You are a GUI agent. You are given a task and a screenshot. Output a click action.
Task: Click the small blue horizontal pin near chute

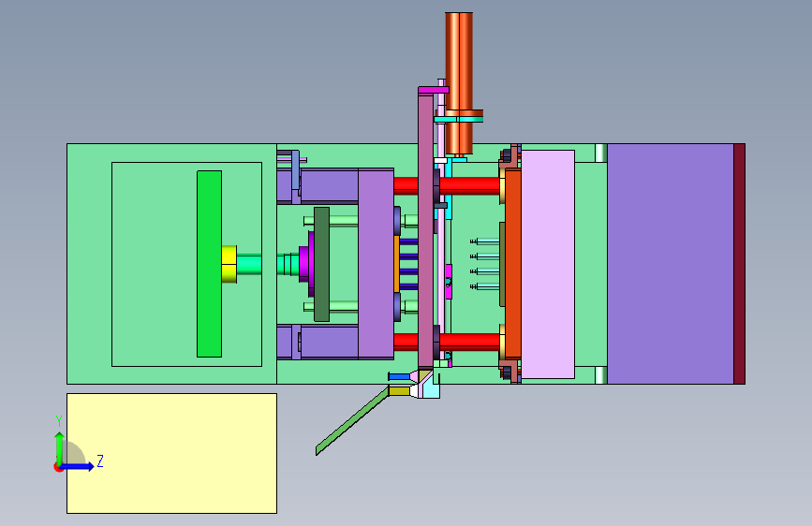click(x=399, y=376)
